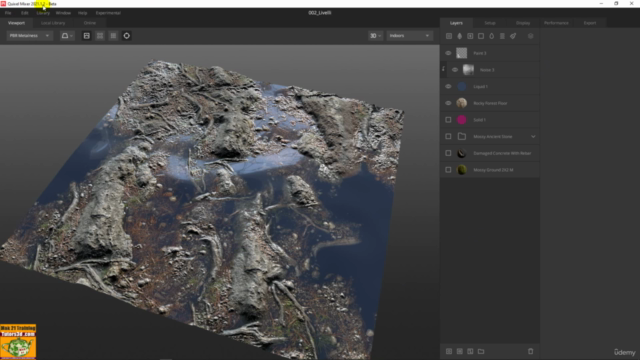
Task: Enable the Solid 1 layer checkbox
Action: coord(448,120)
